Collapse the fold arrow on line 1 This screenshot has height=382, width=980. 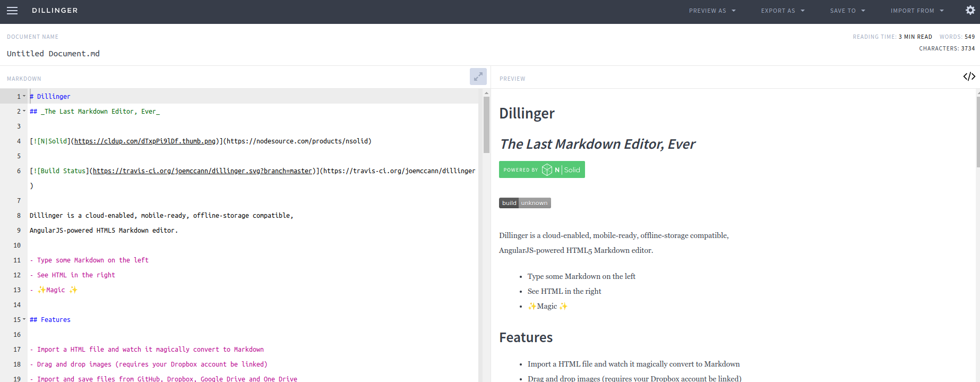coord(24,96)
